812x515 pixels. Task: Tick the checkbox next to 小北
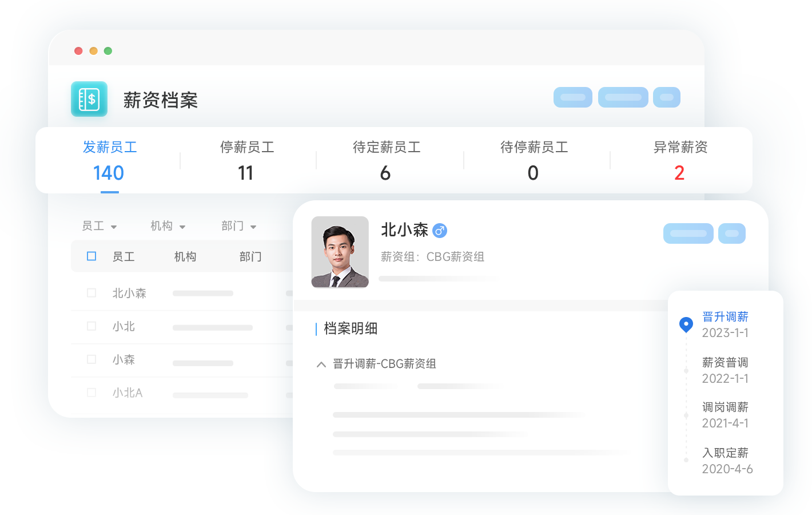(x=91, y=326)
